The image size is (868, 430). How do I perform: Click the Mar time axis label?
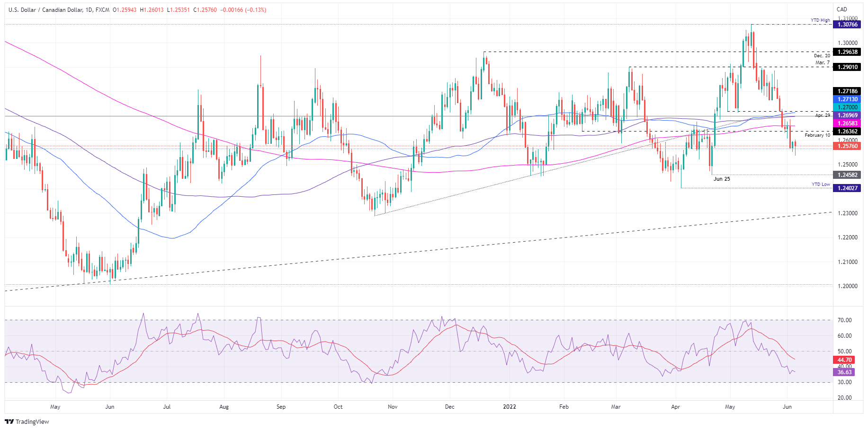pos(616,407)
